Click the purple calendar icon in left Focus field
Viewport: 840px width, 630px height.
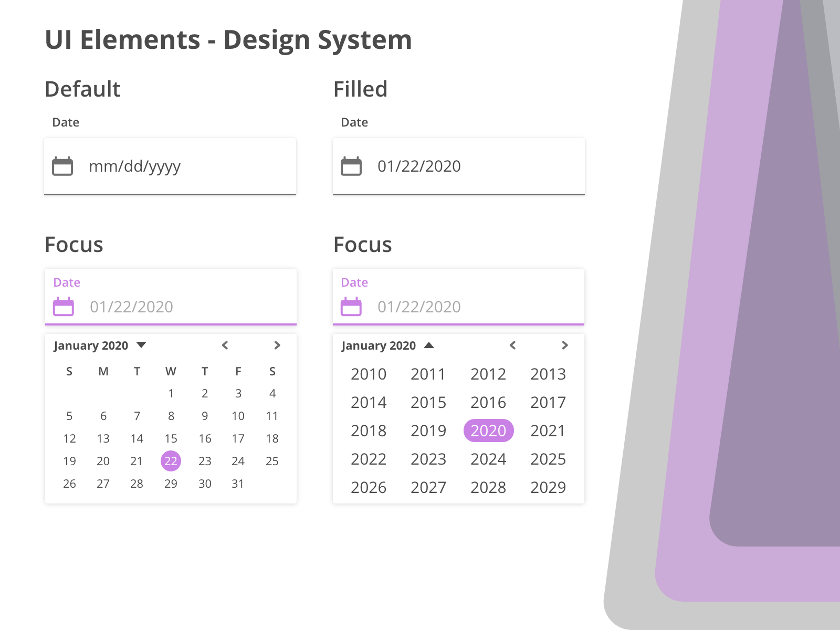[x=63, y=307]
